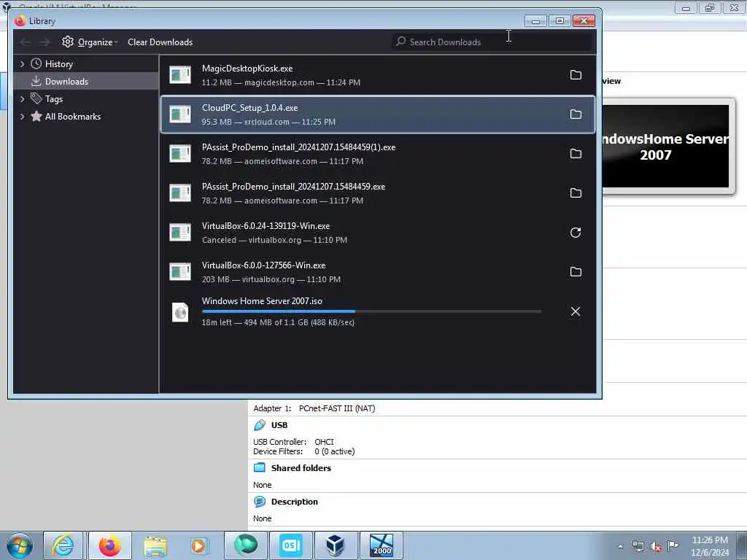Select the MagicDesktopKiosk.exe download row
The image size is (747, 560).
coord(377,75)
